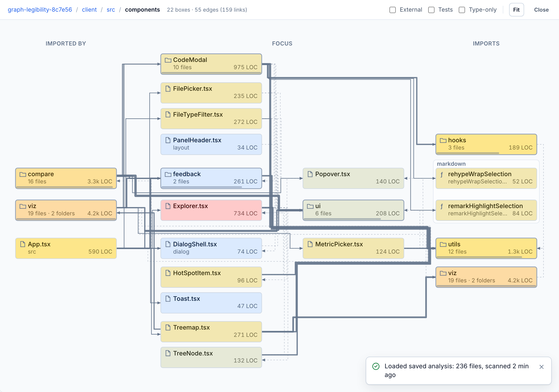Click the 'dialog' label under DialogShell.tsx
Viewport: 559px width, 392px height.
click(181, 252)
